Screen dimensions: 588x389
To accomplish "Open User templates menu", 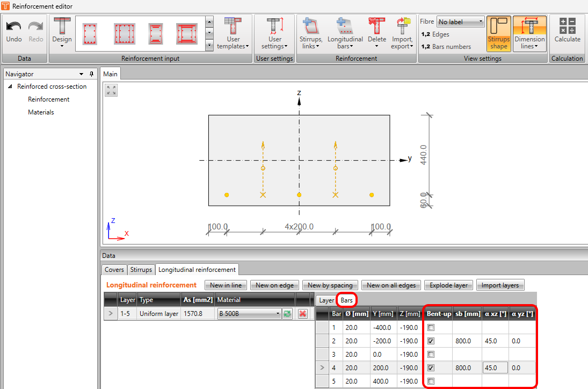I will point(233,33).
